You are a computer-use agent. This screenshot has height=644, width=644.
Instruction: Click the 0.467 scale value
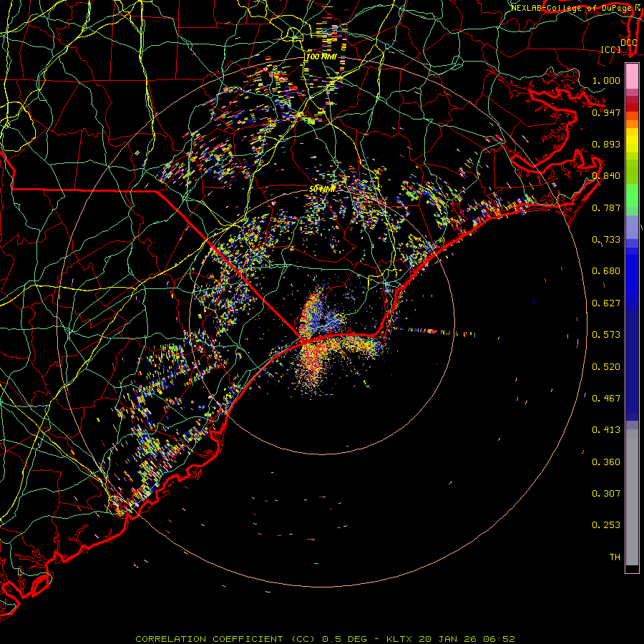(606, 399)
